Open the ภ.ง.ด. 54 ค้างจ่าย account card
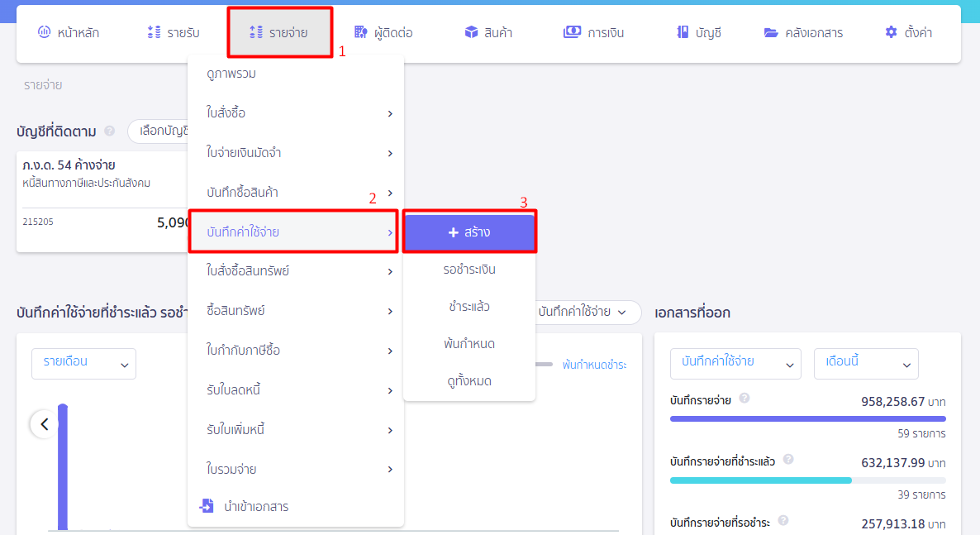 pos(103,202)
